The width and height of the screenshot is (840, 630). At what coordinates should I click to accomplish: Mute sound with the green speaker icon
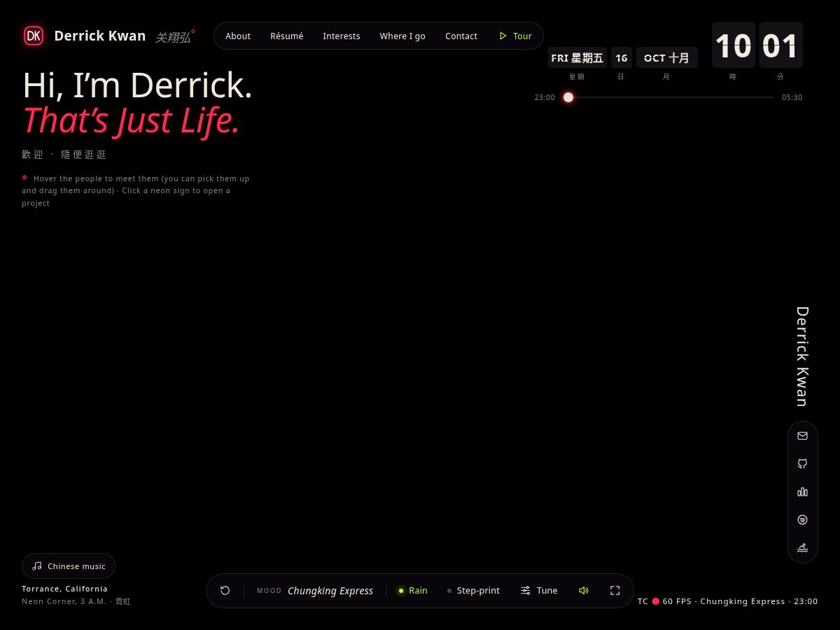pos(584,591)
